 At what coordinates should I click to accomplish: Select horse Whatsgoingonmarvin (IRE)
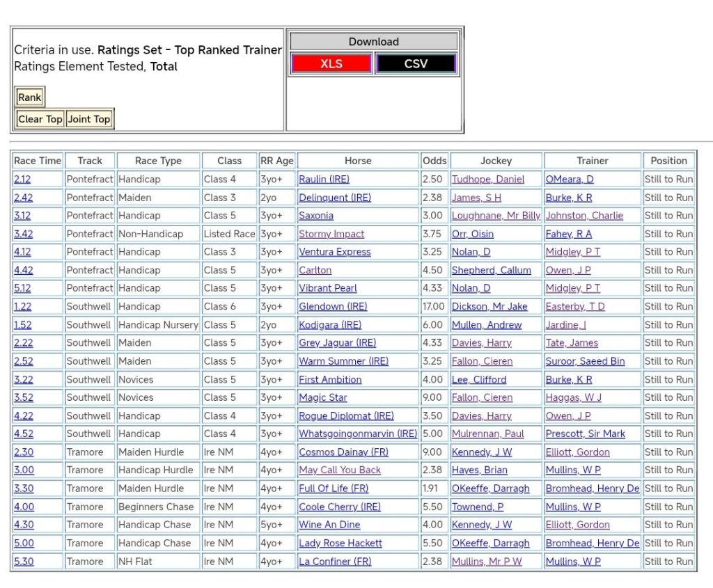(357, 434)
